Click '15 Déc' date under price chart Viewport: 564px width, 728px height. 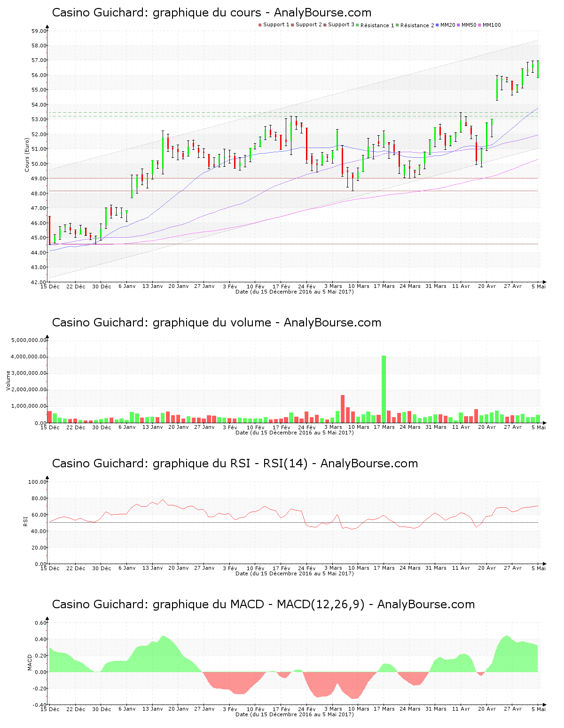pos(50,286)
